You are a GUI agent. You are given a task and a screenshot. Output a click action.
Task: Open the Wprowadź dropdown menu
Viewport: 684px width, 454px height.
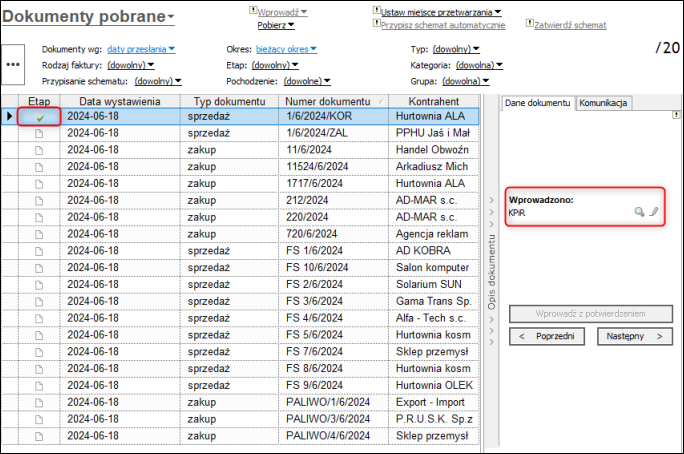pyautogui.click(x=282, y=12)
